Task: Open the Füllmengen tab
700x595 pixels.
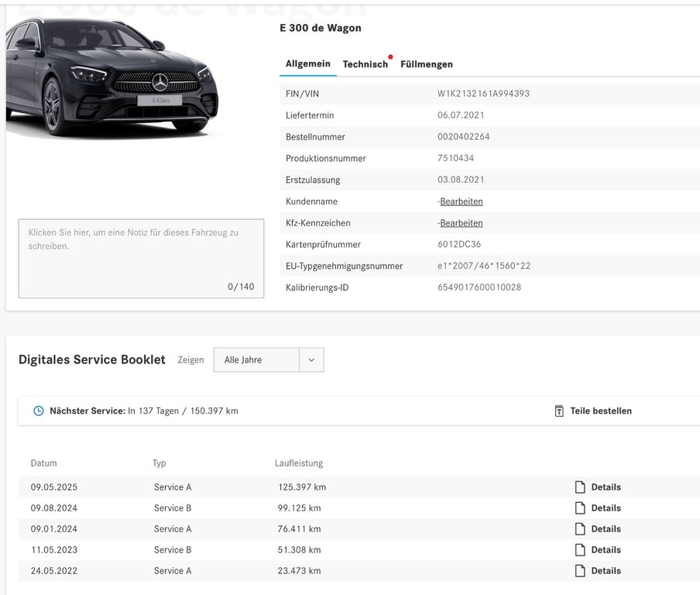Action: [427, 64]
